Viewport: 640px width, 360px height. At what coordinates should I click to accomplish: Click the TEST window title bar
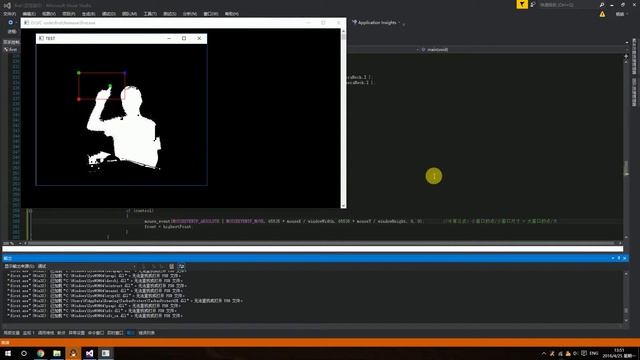pyautogui.click(x=121, y=38)
